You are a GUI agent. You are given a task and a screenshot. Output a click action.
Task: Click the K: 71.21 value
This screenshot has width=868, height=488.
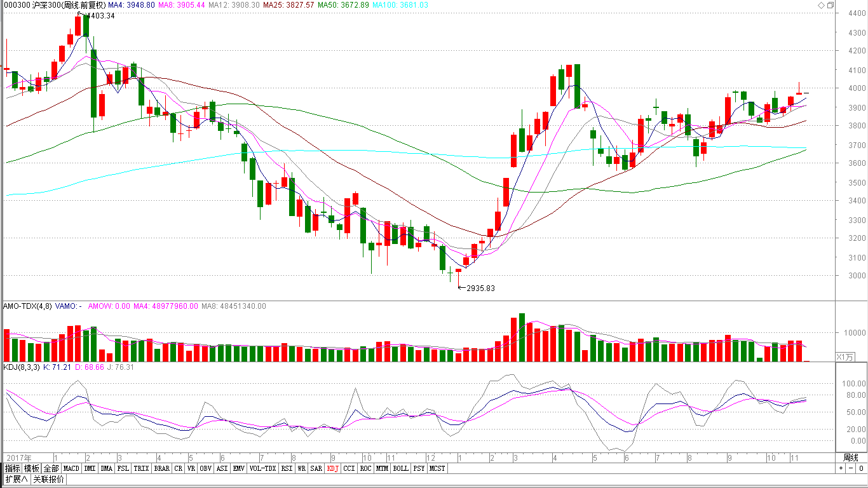57,367
